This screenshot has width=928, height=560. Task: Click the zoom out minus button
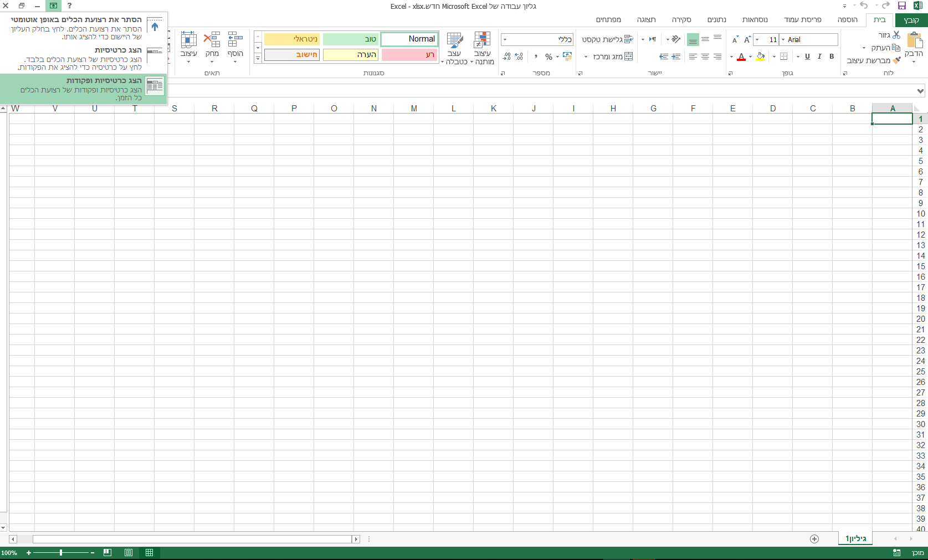(92, 553)
